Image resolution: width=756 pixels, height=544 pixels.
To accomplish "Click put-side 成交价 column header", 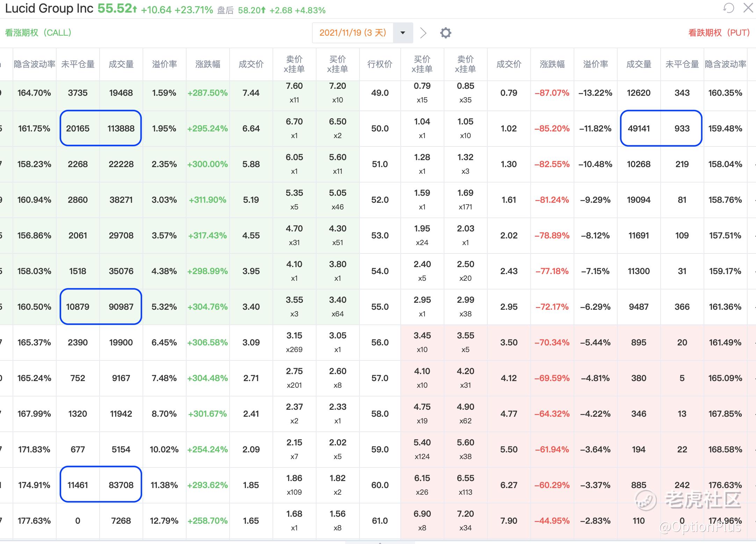I will point(509,64).
